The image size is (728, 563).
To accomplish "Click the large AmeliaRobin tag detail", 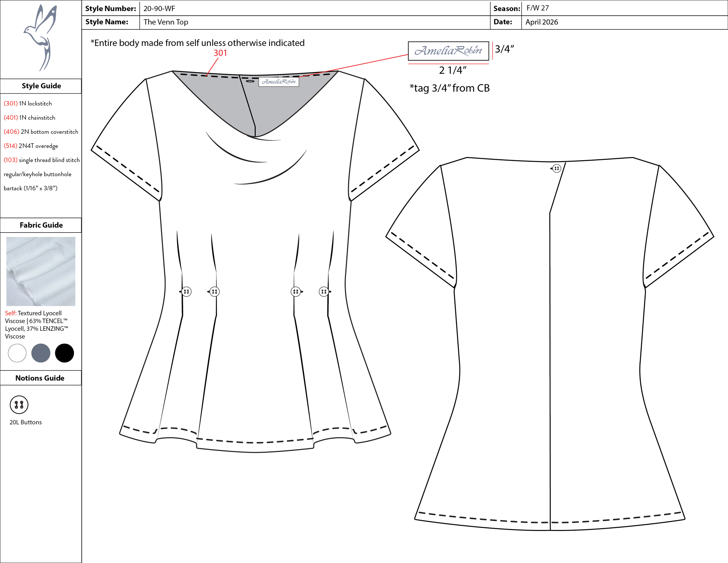I will click(448, 51).
